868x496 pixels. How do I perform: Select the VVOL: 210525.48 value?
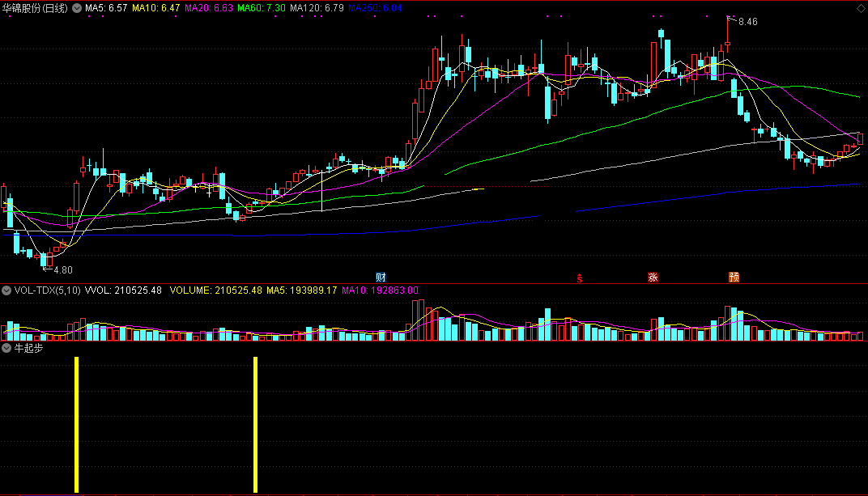pos(123,290)
